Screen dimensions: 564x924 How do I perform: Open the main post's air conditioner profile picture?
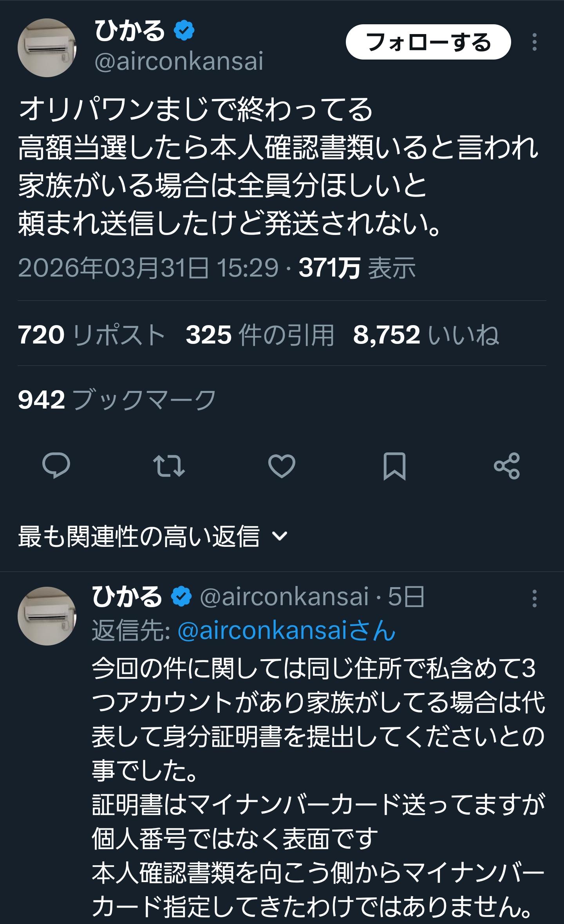click(47, 48)
